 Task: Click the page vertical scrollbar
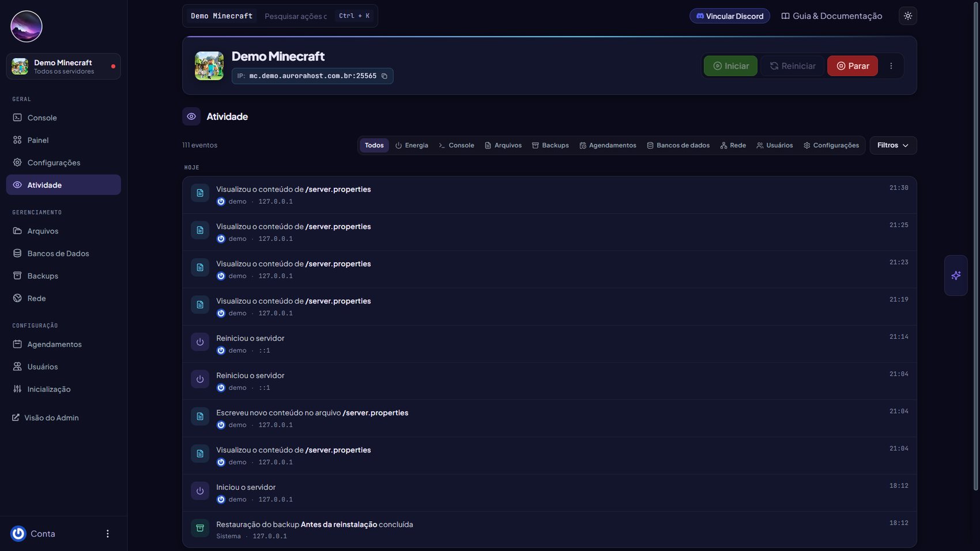976,248
